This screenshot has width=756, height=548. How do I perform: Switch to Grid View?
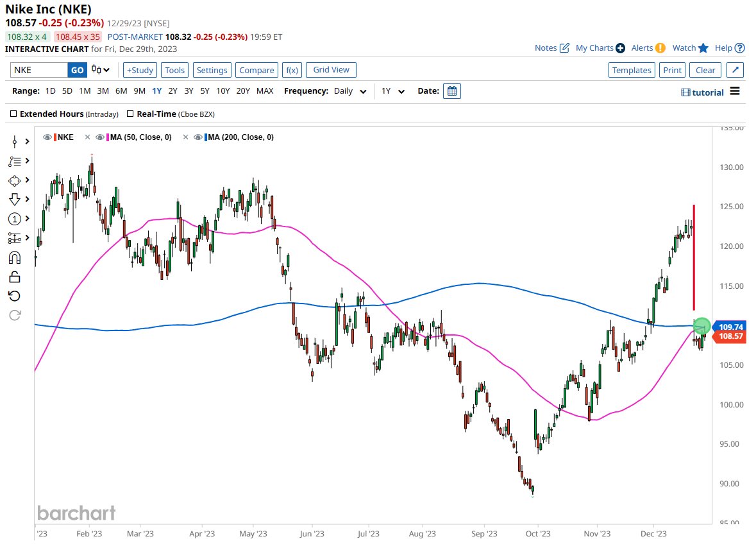(x=331, y=69)
